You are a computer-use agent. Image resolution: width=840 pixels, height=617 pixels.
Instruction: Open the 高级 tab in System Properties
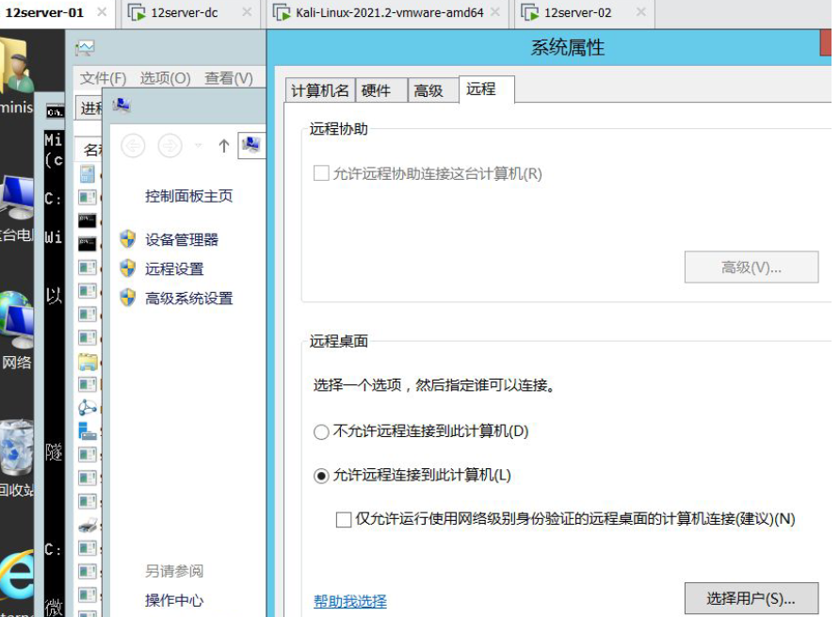[x=428, y=90]
